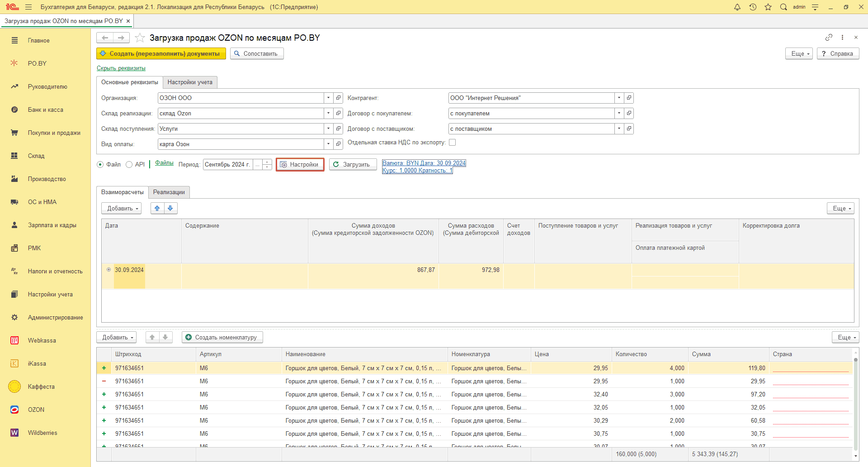This screenshot has height=467, width=868.
Task: Select the Загрузка продаж OZON window tab
Action: 64,21
